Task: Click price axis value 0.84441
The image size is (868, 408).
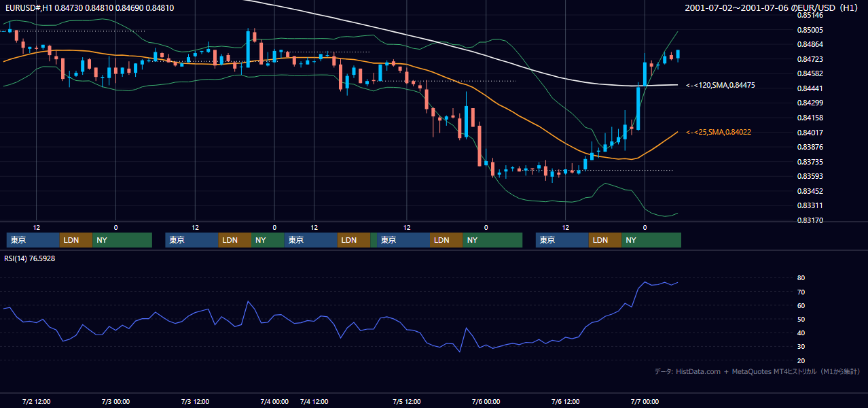Action: (810, 88)
